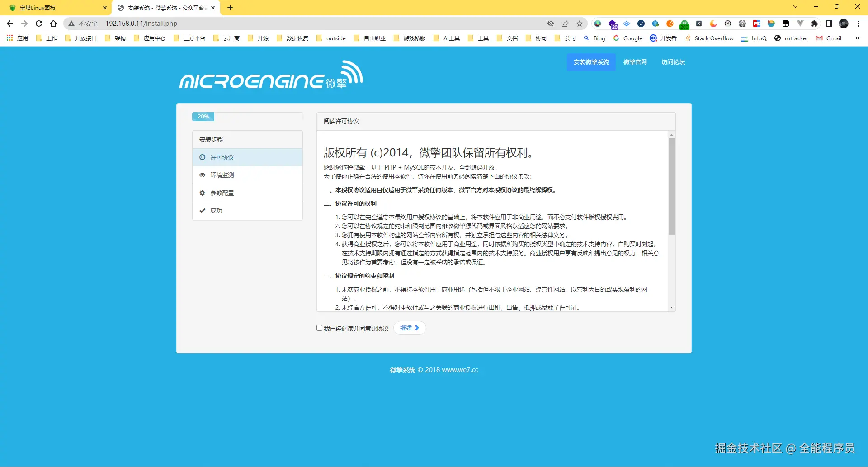
Task: Click the not-secure warning icon
Action: tap(71, 24)
